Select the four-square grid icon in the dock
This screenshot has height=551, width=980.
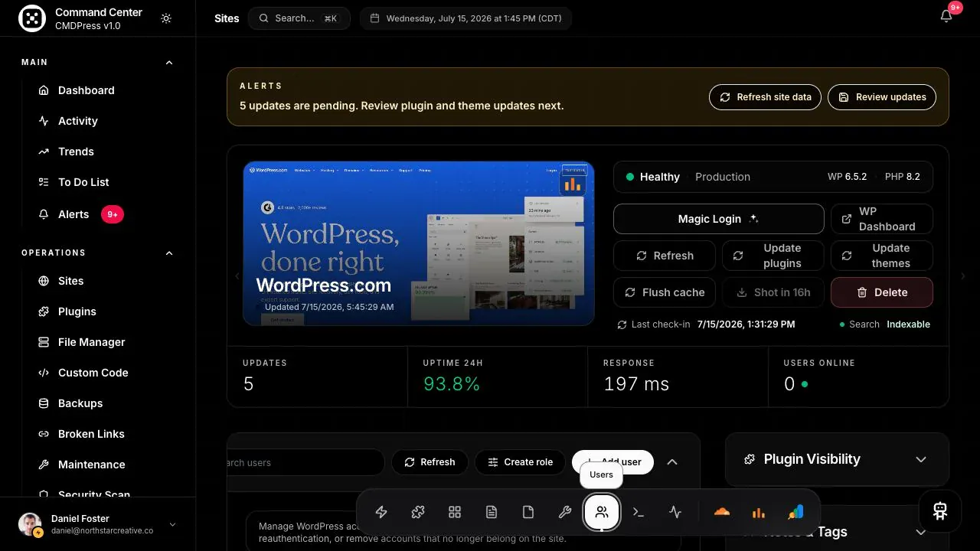[x=455, y=512]
